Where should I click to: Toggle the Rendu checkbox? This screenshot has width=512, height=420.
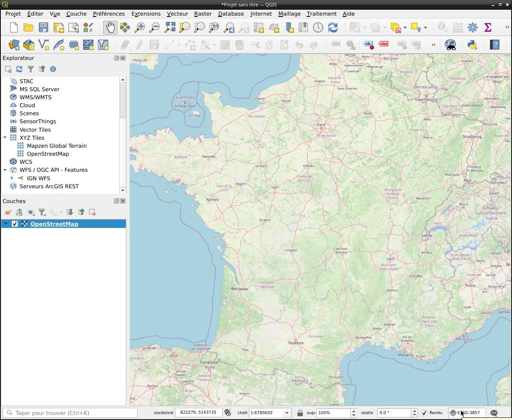pos(424,413)
